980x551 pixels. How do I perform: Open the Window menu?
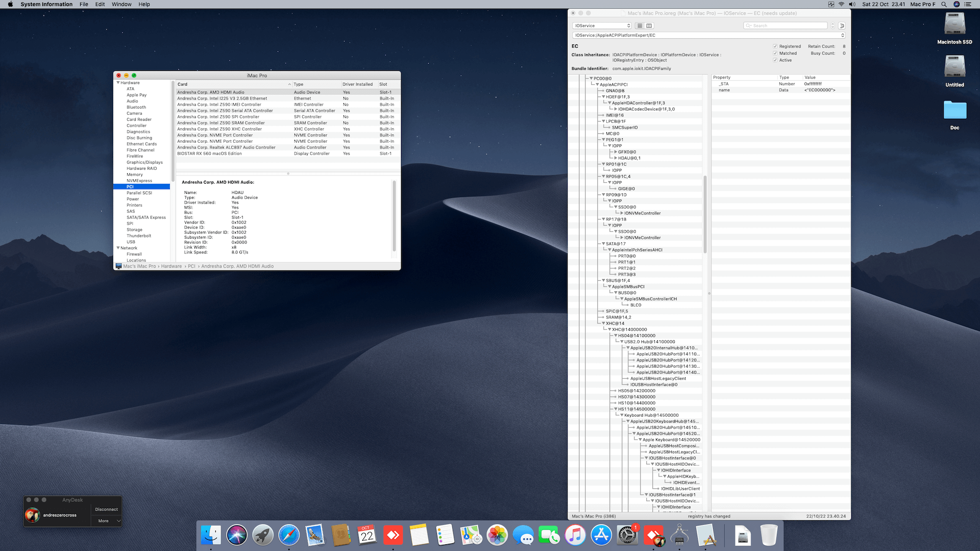[121, 4]
